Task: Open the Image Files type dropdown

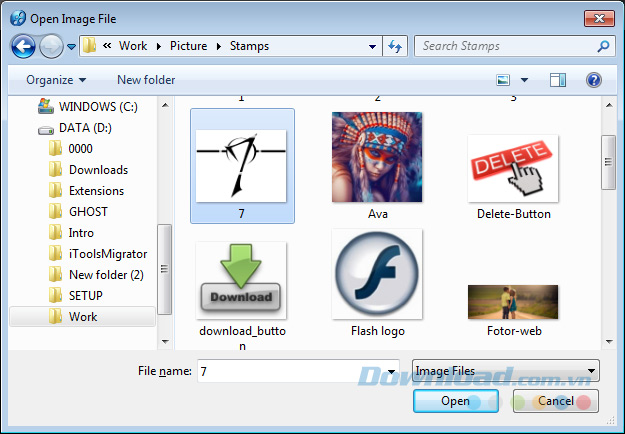Action: [x=505, y=371]
